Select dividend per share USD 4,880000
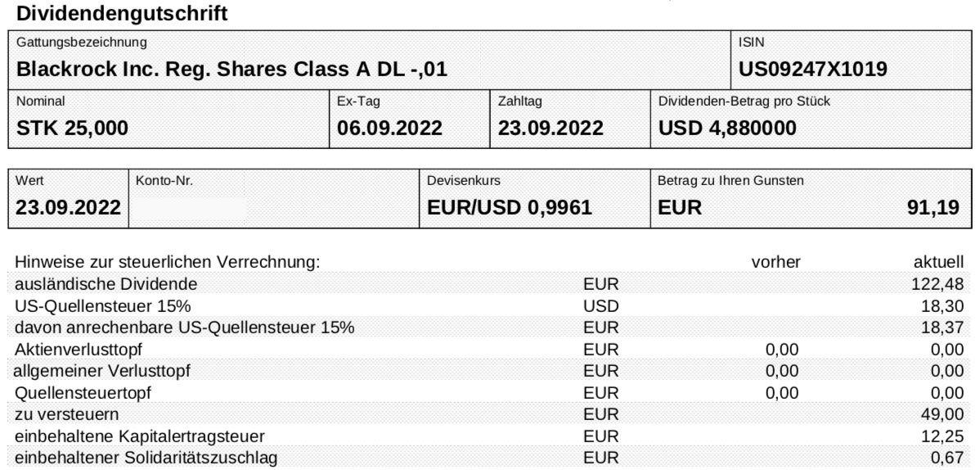The height and width of the screenshot is (470, 980). [727, 129]
